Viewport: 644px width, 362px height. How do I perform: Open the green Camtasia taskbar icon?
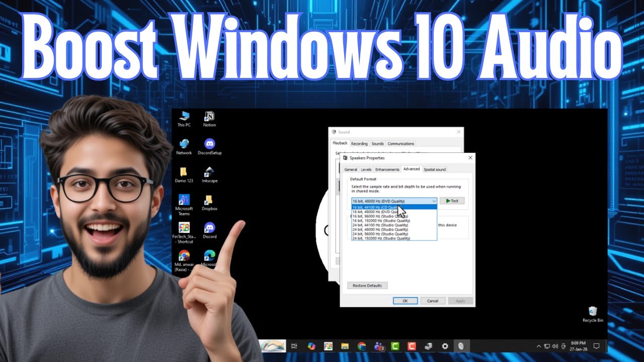tap(395, 346)
